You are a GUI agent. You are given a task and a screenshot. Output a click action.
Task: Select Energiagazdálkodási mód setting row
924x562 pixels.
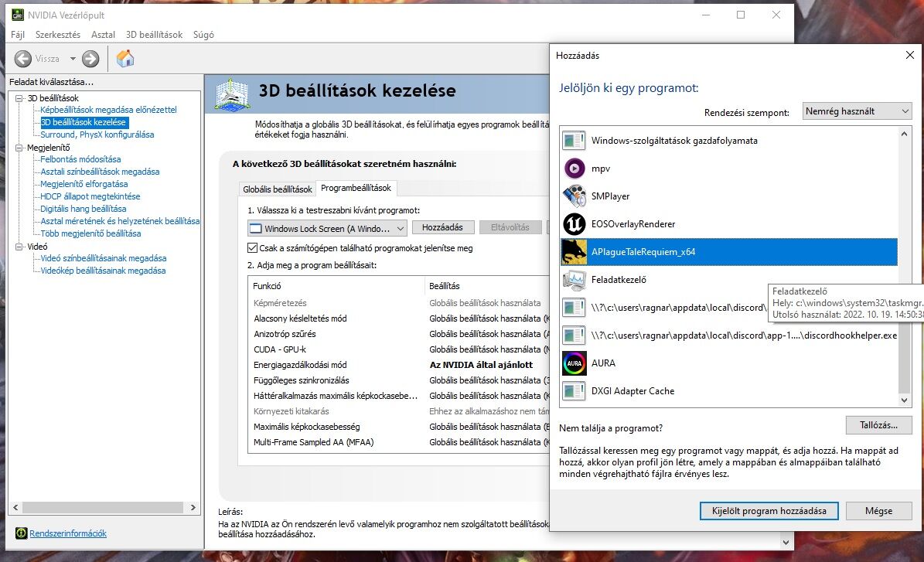tap(400, 365)
